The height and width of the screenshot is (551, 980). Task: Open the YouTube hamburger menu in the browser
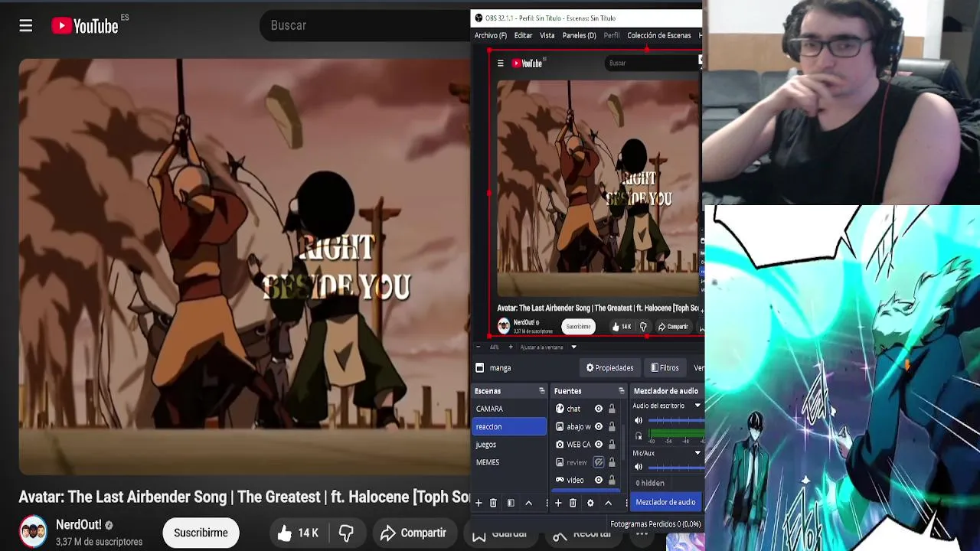(x=25, y=26)
